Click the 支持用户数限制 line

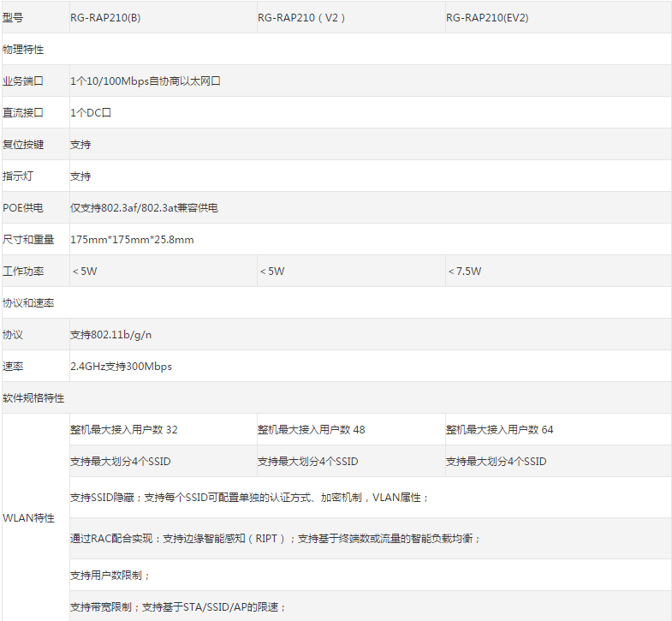pos(110,576)
